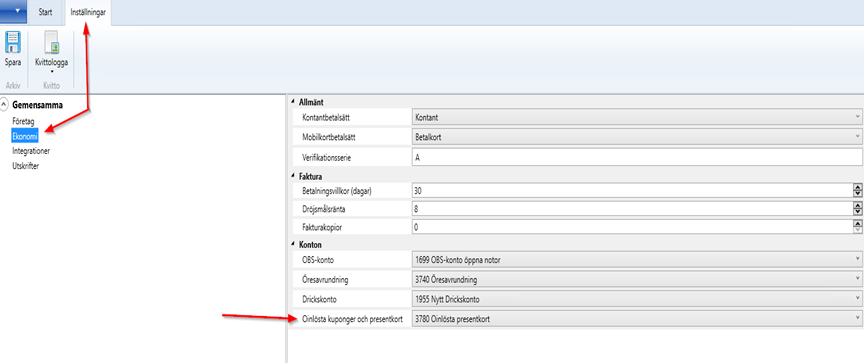Click the Öresavrundning label
Viewport: 864px width, 363px height.
pos(326,280)
